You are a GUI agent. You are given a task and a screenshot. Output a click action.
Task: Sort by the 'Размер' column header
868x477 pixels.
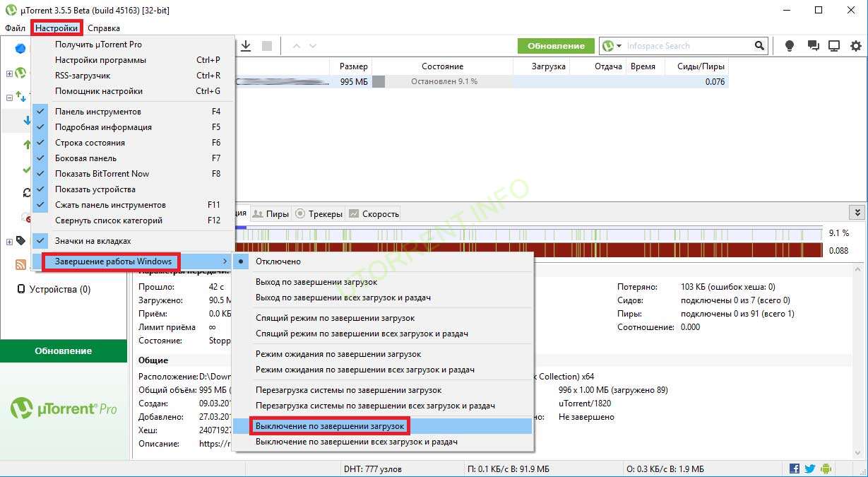[353, 66]
